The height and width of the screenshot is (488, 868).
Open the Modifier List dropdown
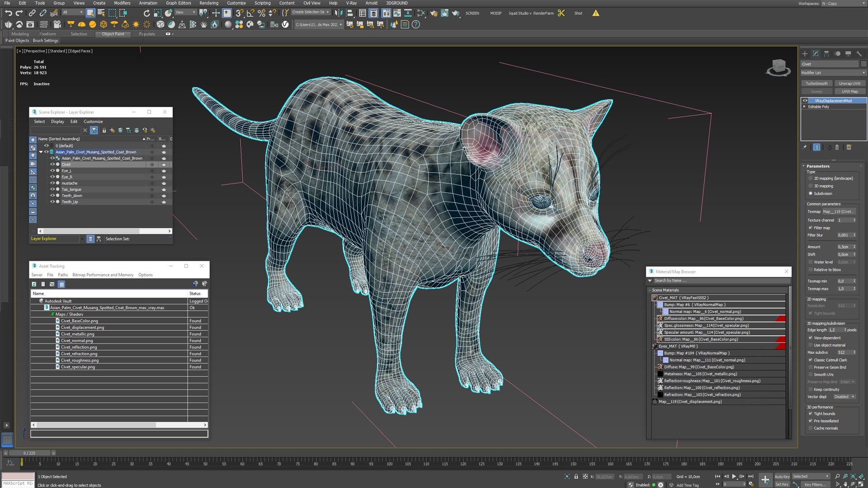[833, 73]
